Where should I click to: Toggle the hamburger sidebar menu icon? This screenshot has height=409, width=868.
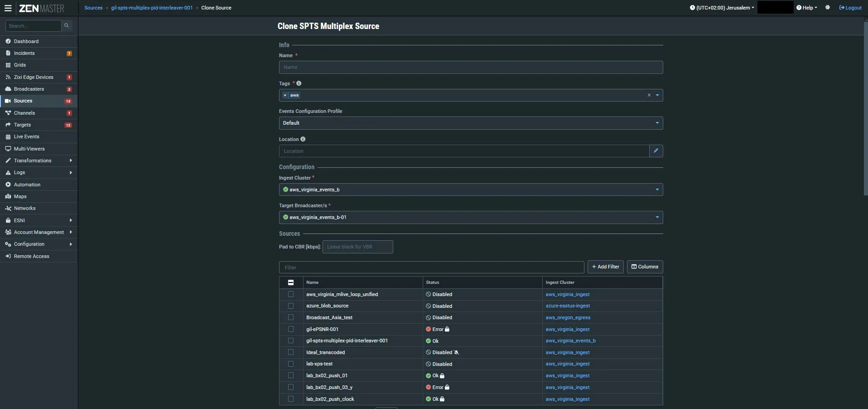(8, 8)
